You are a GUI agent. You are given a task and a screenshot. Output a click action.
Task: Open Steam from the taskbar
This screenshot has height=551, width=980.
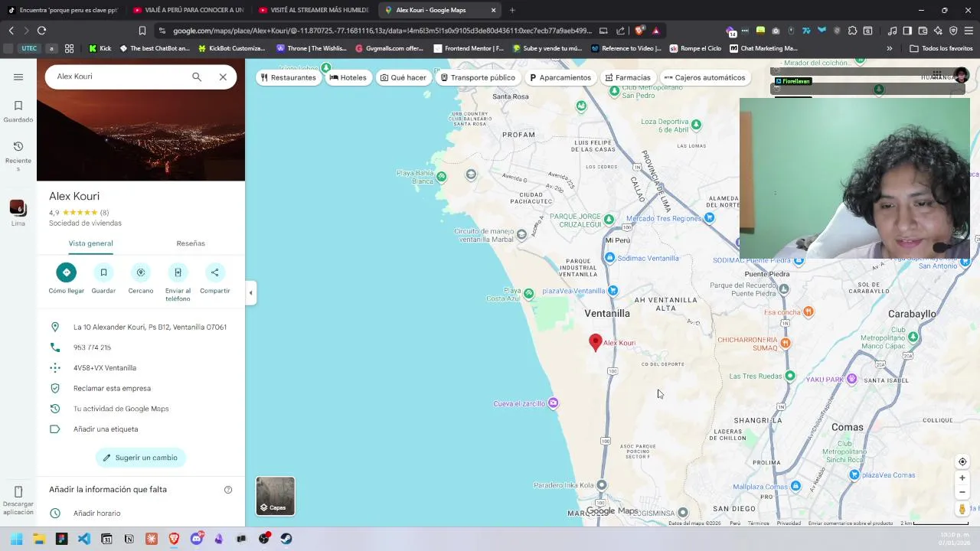286,539
